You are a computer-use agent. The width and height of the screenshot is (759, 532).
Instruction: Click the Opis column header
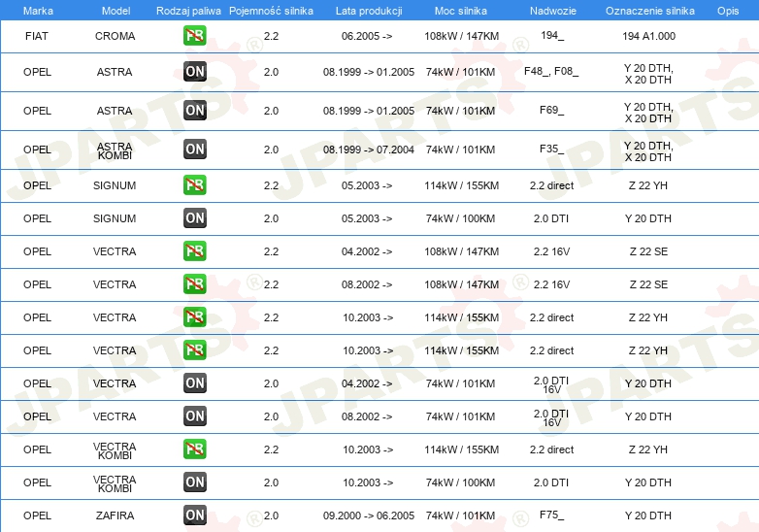click(x=728, y=11)
